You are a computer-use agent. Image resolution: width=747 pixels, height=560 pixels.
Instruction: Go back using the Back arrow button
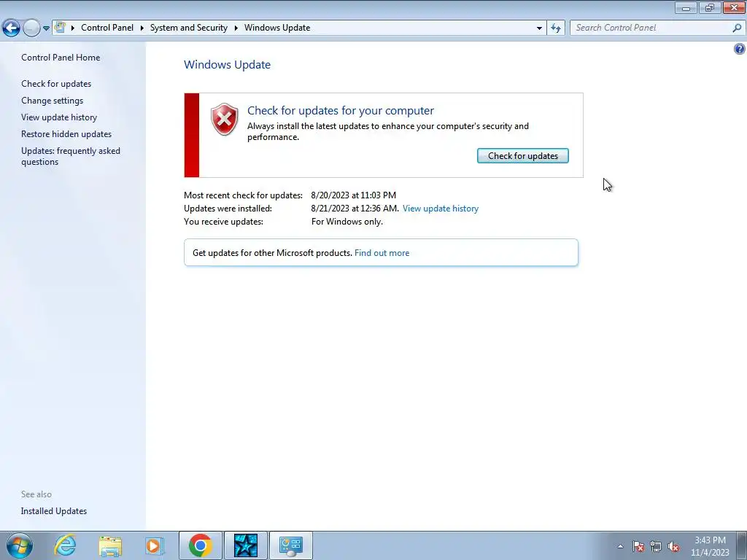pyautogui.click(x=12, y=28)
